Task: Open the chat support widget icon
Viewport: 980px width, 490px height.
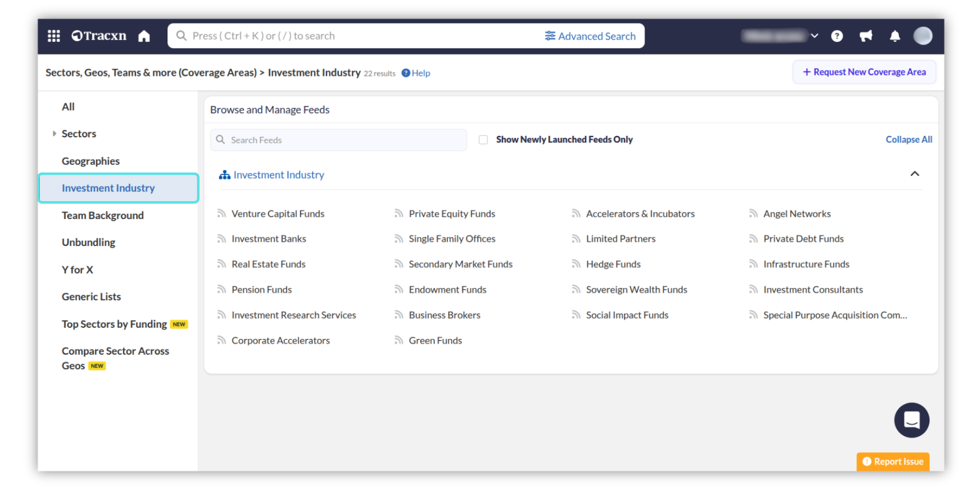Action: coord(911,420)
